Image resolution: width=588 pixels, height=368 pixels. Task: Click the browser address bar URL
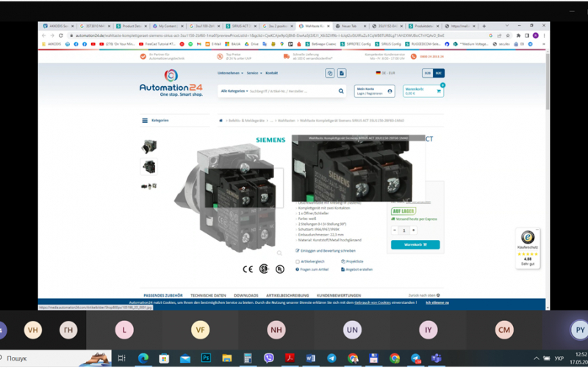pos(260,35)
